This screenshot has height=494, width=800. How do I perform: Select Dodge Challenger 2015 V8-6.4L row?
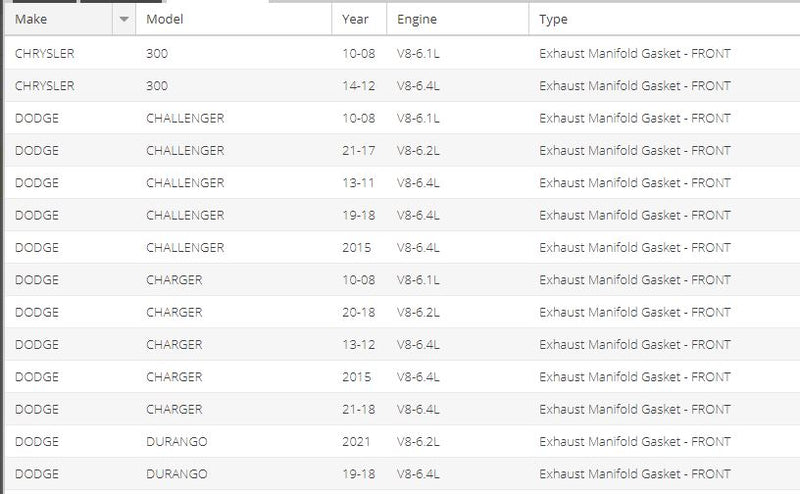(403, 247)
